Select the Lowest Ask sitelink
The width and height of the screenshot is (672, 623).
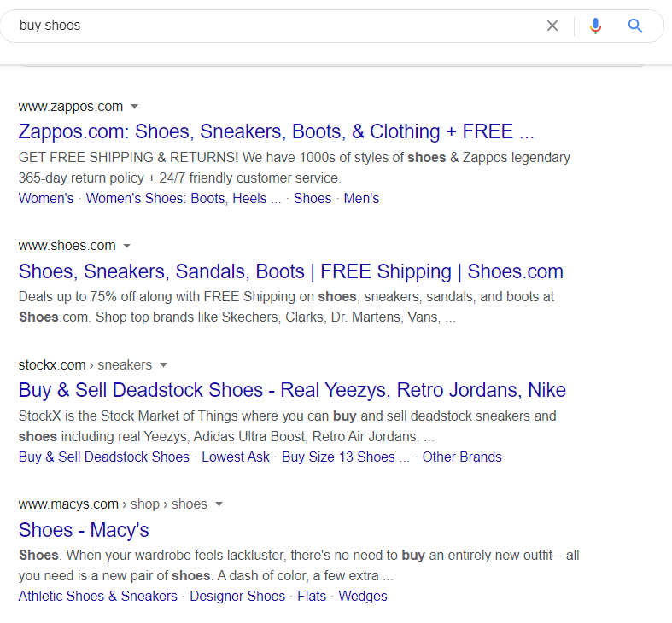click(236, 457)
